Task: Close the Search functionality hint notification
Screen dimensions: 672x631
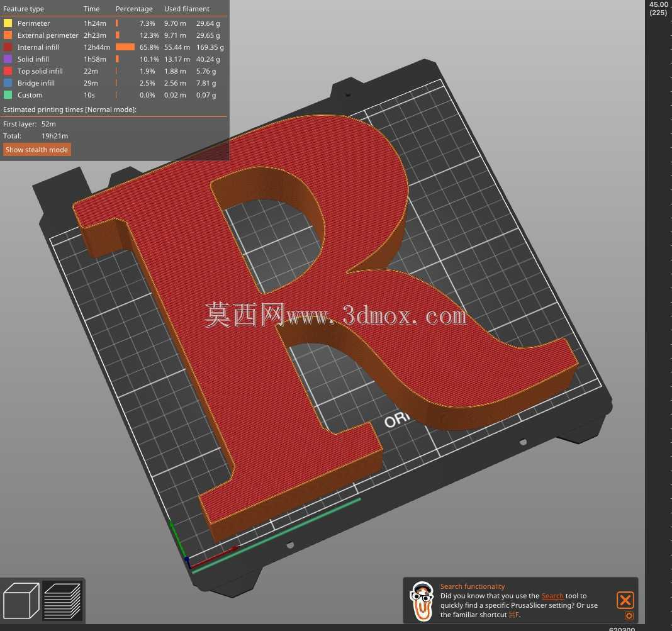Action: point(625,600)
